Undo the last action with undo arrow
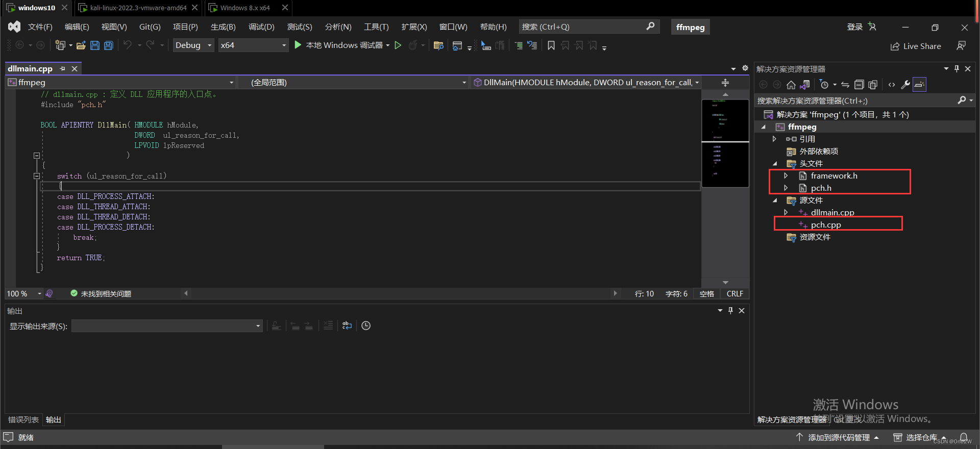 pyautogui.click(x=128, y=45)
